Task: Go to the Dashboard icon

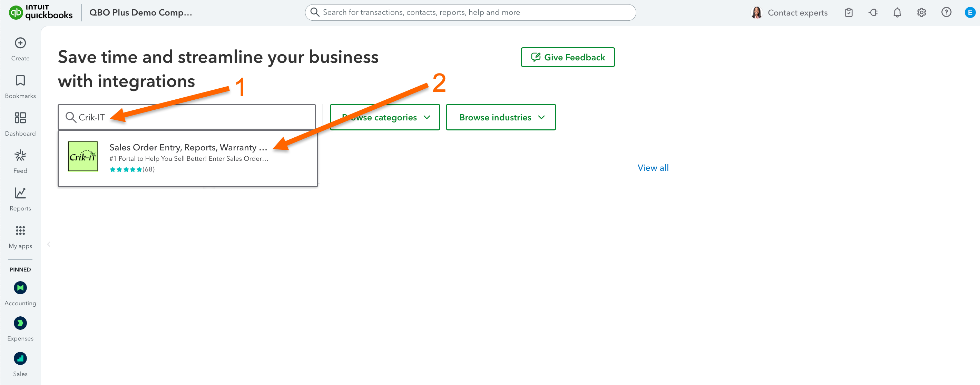Action: coord(20,118)
